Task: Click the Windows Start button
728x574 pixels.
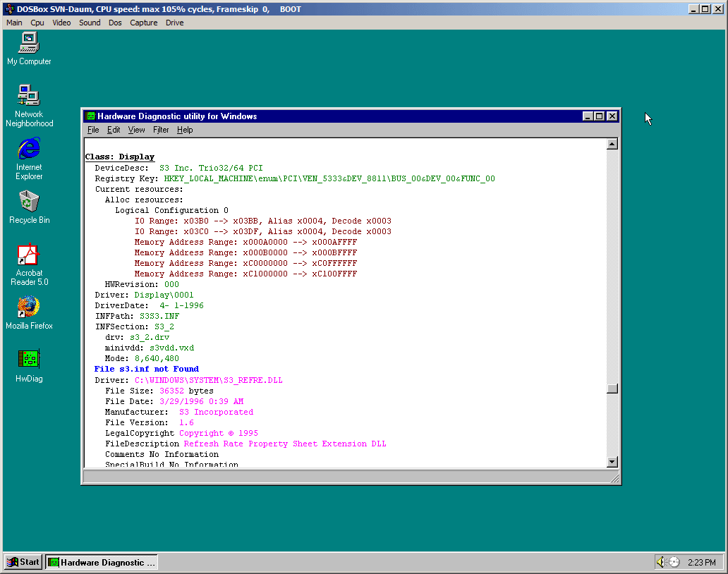Action: click(23, 562)
